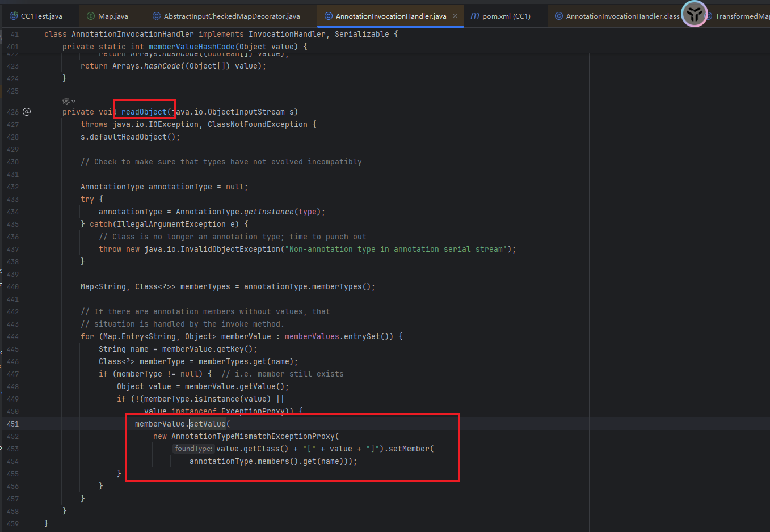Click line number 451 in the gutter

(12, 424)
